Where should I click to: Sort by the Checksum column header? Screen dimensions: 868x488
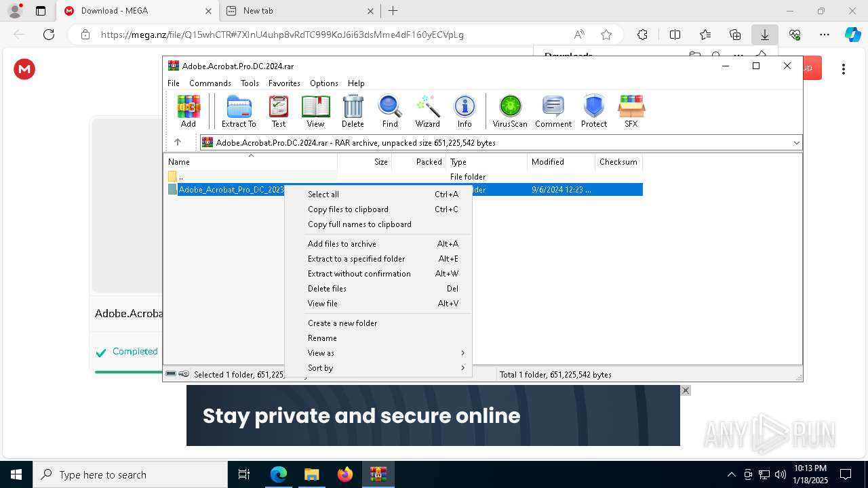pos(618,162)
